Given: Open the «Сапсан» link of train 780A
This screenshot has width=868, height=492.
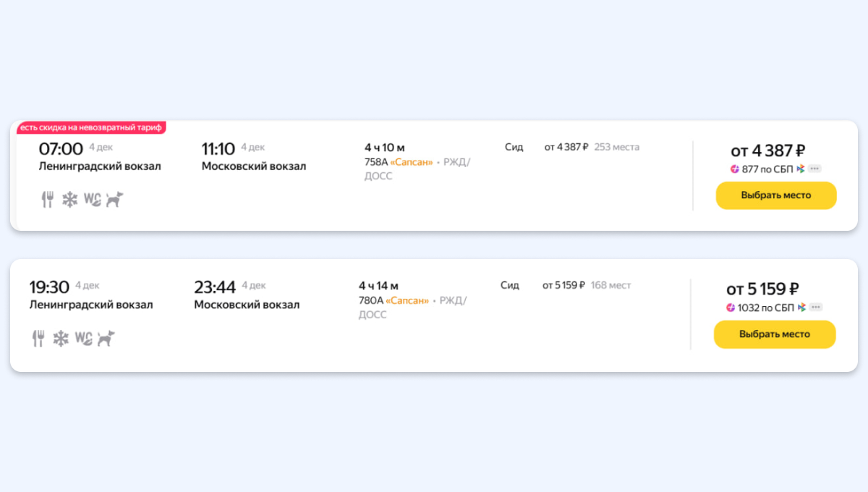Looking at the screenshot, I should coord(407,300).
